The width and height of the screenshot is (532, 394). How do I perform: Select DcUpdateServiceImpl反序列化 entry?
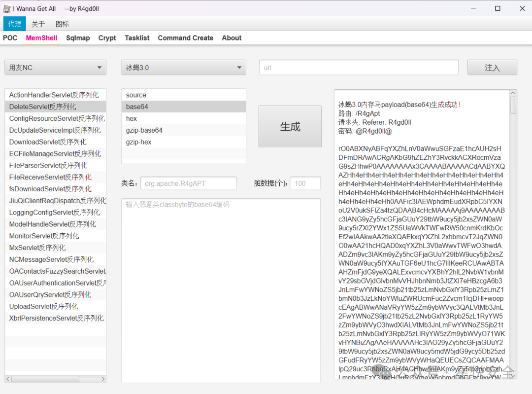(x=55, y=130)
